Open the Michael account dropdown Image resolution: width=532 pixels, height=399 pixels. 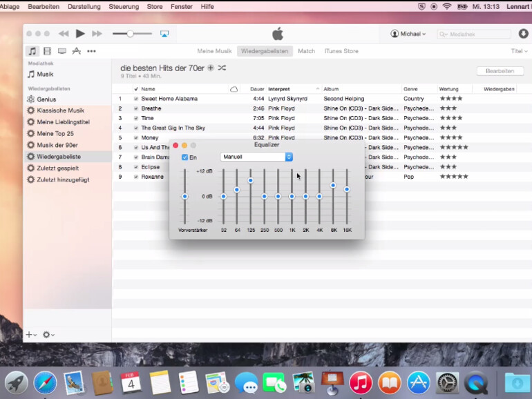click(x=408, y=34)
